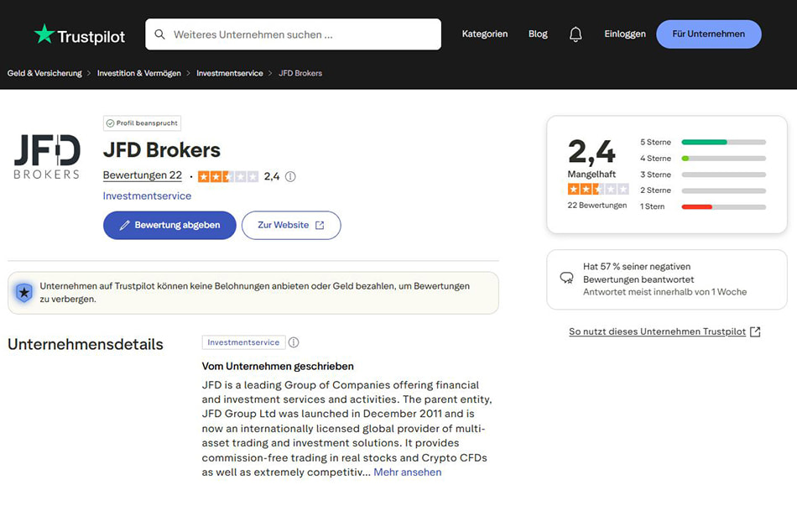Click info icon next to 2,4 rating
The width and height of the screenshot is (797, 532).
tap(290, 176)
